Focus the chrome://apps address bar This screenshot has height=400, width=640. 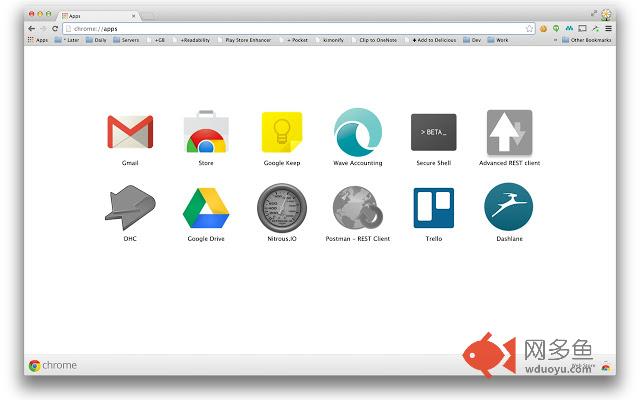[x=298, y=29]
